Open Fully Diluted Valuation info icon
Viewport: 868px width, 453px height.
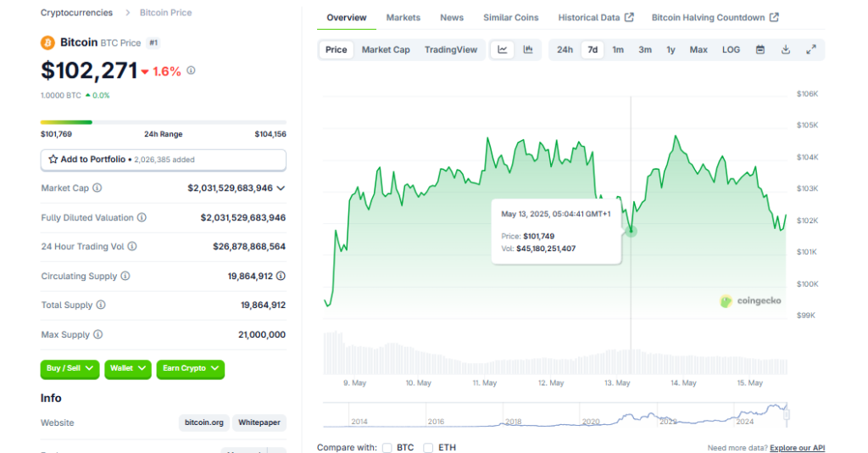tap(142, 217)
